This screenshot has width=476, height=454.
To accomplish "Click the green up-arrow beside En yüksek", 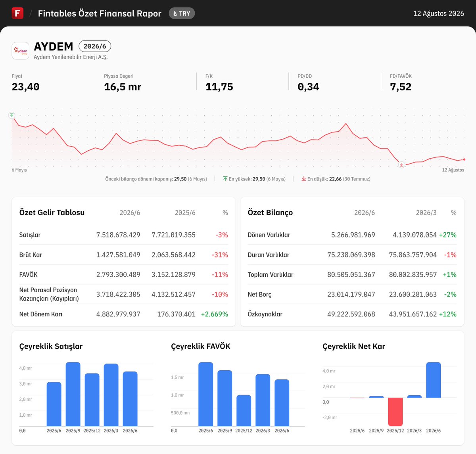I will [x=225, y=179].
